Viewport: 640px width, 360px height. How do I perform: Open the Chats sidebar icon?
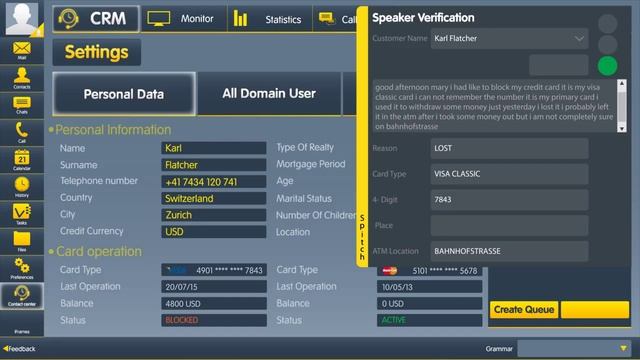pyautogui.click(x=22, y=105)
